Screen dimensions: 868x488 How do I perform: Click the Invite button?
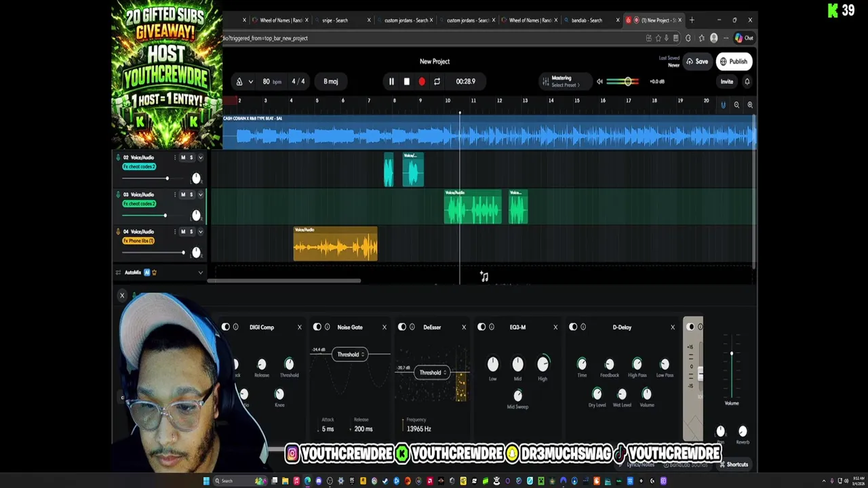pos(726,81)
